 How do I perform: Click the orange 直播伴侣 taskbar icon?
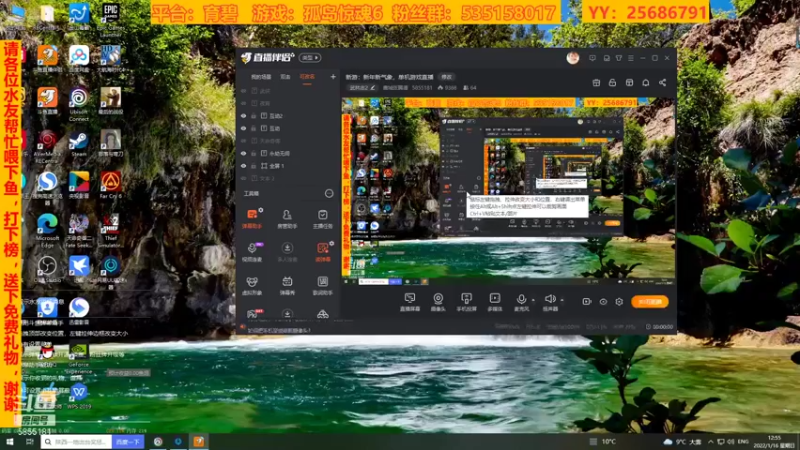pos(198,441)
